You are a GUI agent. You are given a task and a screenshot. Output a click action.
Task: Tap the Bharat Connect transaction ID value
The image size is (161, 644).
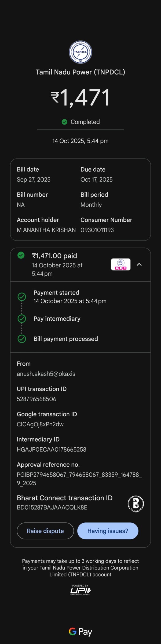(52, 507)
